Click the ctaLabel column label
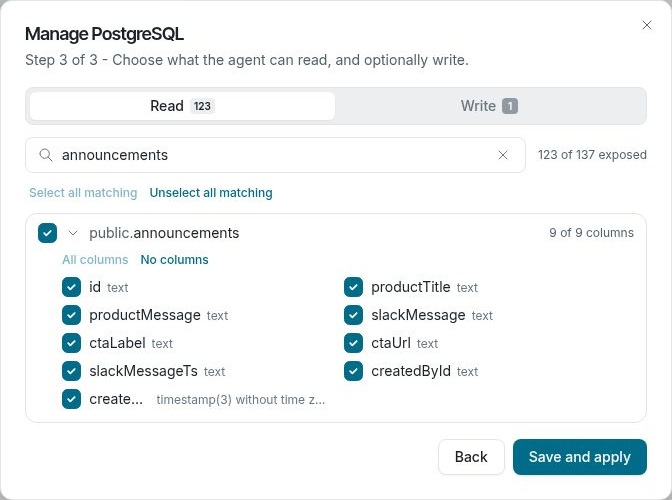The image size is (672, 500). coord(117,343)
